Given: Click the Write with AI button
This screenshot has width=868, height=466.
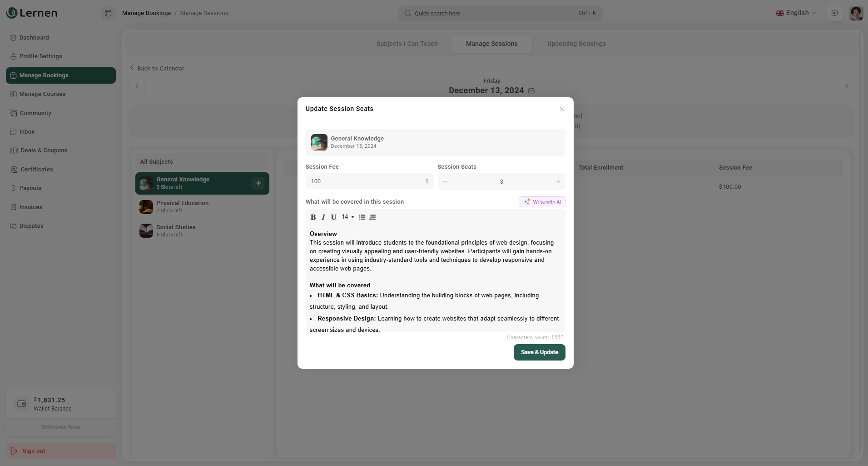Looking at the screenshot, I should (x=542, y=202).
